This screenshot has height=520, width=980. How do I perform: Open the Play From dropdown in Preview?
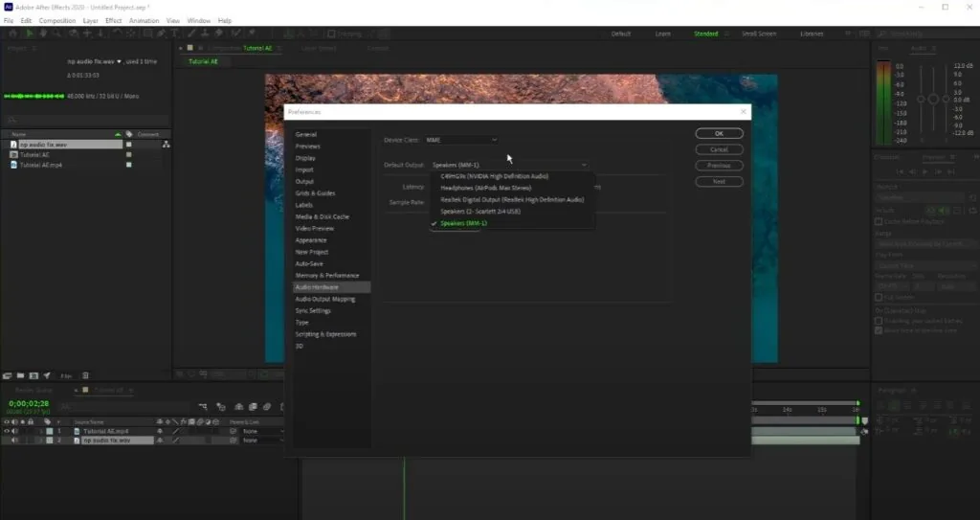(x=925, y=266)
